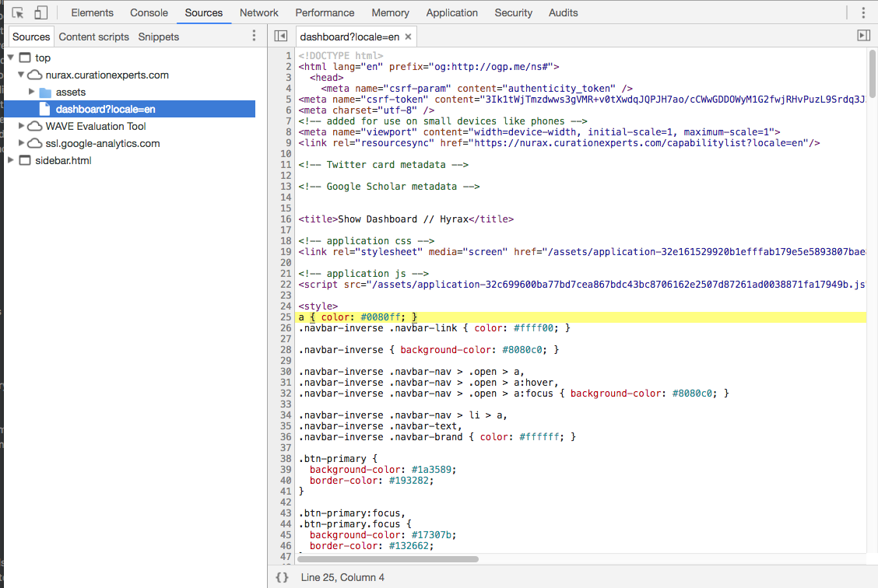Viewport: 878px width, 588px height.
Task: Switch to the Elements tab
Action: click(x=92, y=12)
